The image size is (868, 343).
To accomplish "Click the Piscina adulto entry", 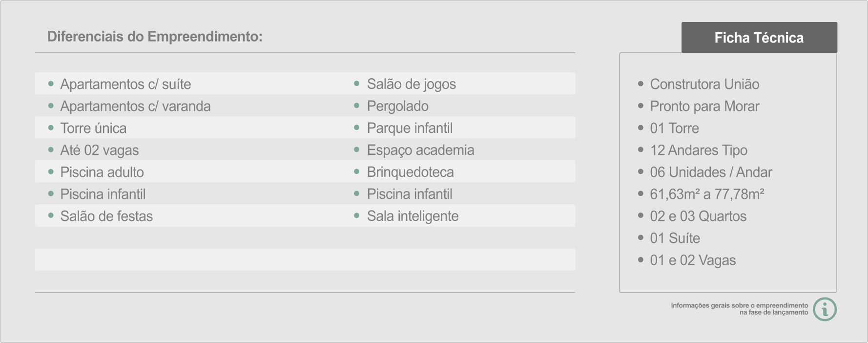I will [x=102, y=172].
